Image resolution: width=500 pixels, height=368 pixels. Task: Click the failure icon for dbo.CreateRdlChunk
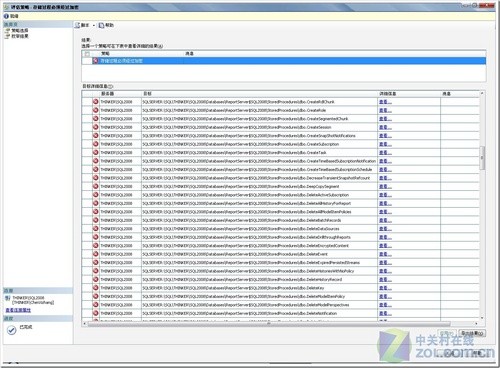coord(96,101)
